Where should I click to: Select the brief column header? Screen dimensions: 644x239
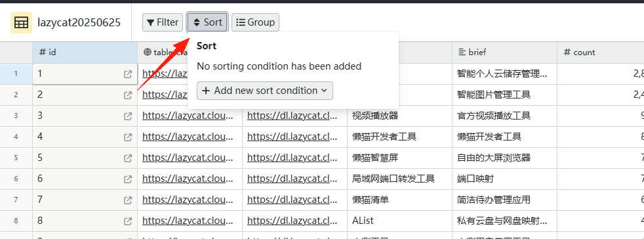505,53
